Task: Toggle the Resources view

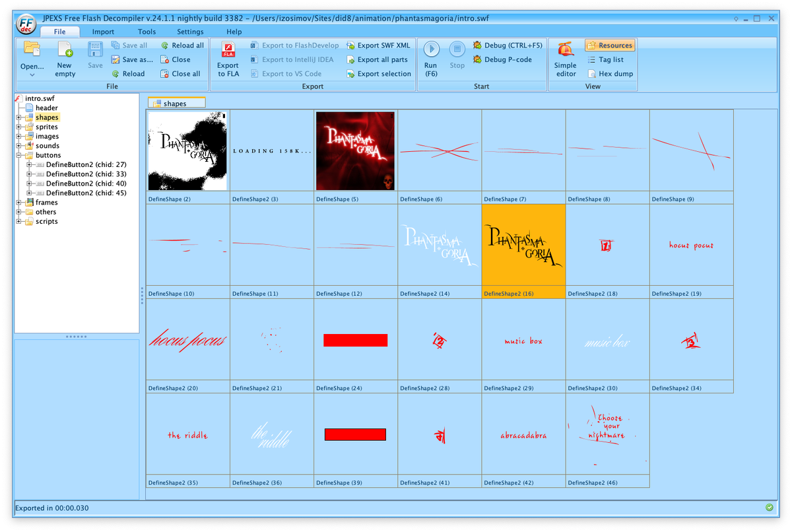Action: pos(610,46)
